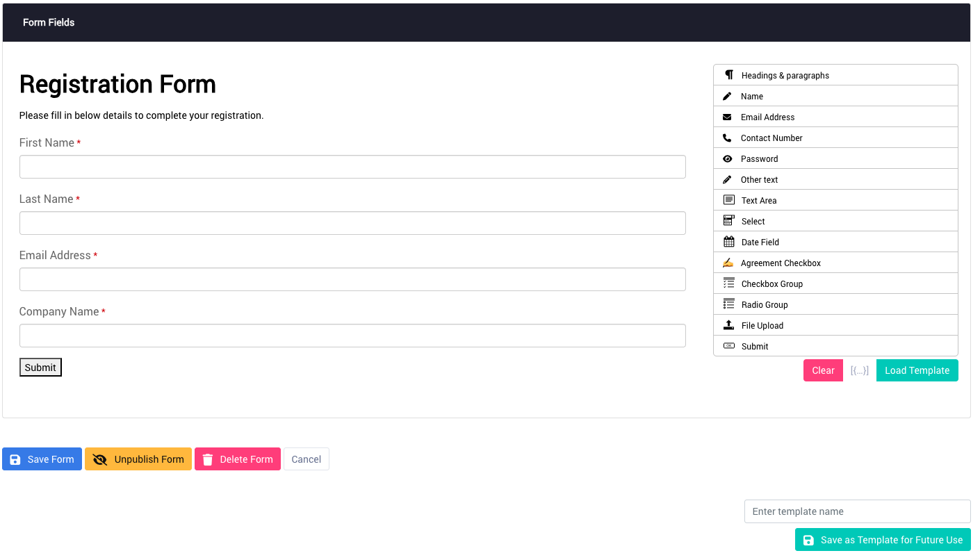Cancel editing the form
The width and height of the screenshot is (980, 560).
coord(307,459)
